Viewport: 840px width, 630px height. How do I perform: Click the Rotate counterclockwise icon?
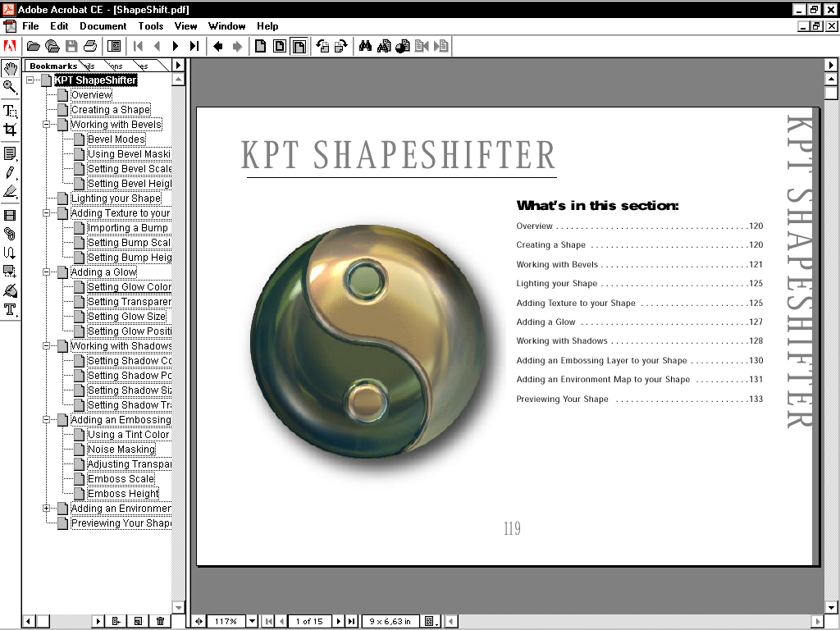click(x=322, y=47)
